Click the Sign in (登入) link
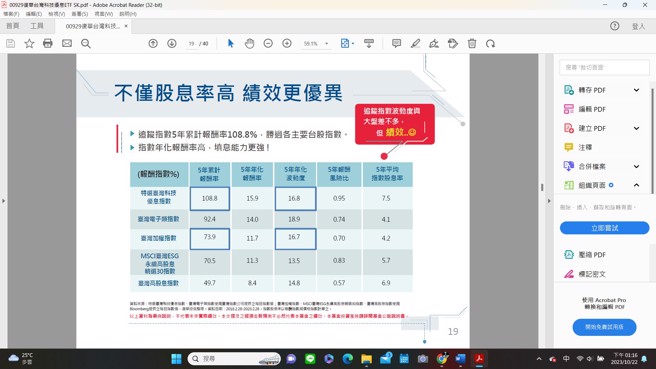The image size is (656, 369). (x=638, y=26)
